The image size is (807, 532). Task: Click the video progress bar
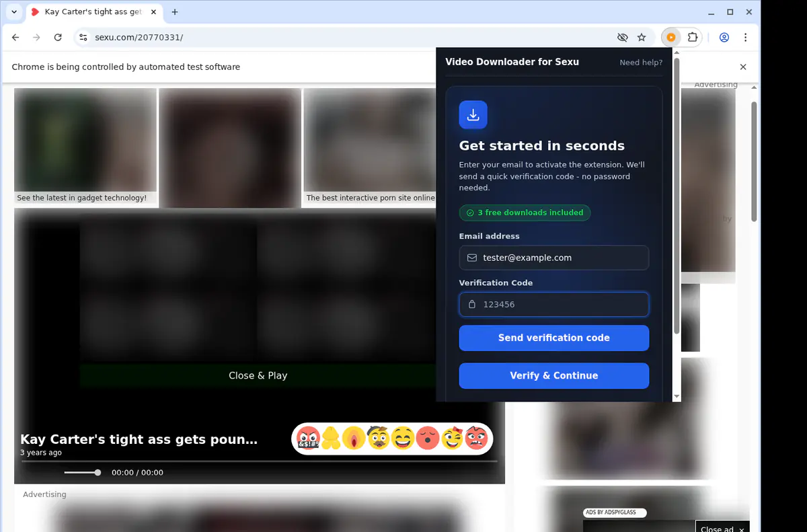tap(259, 461)
